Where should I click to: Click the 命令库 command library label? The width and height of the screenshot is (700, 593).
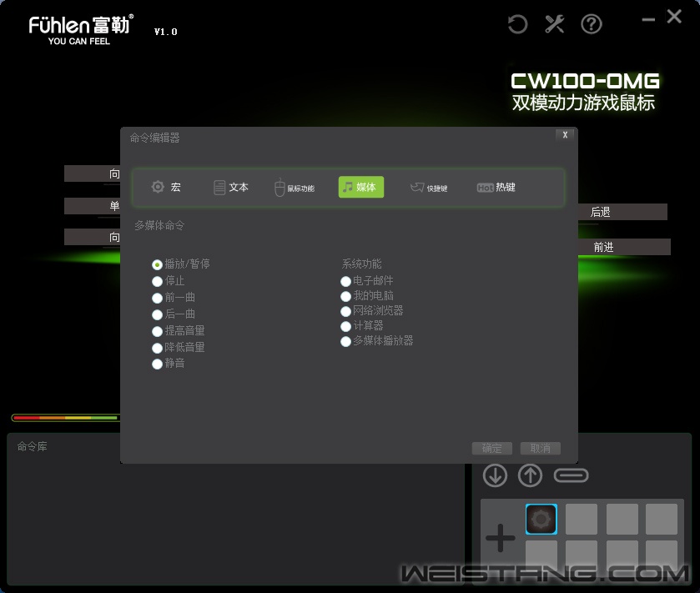[33, 446]
